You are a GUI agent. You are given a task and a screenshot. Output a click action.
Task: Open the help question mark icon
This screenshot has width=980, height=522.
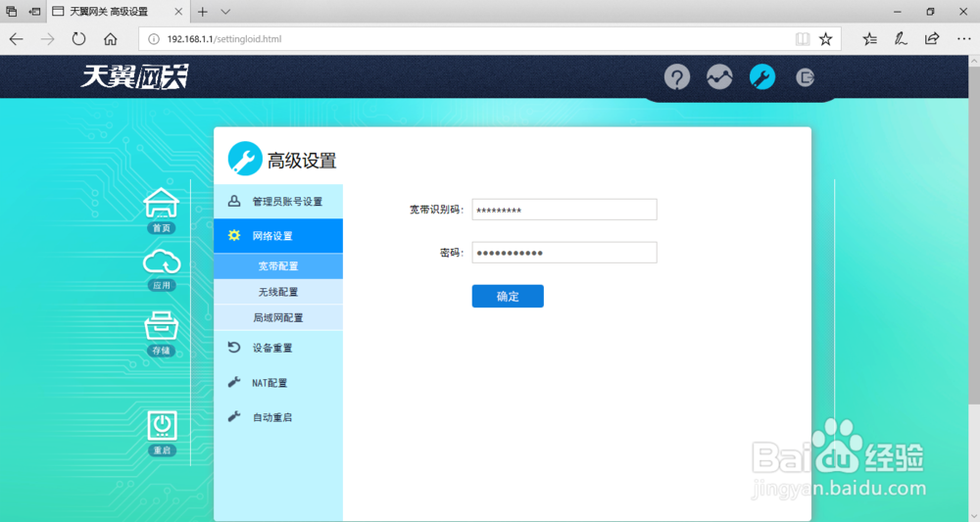point(677,77)
